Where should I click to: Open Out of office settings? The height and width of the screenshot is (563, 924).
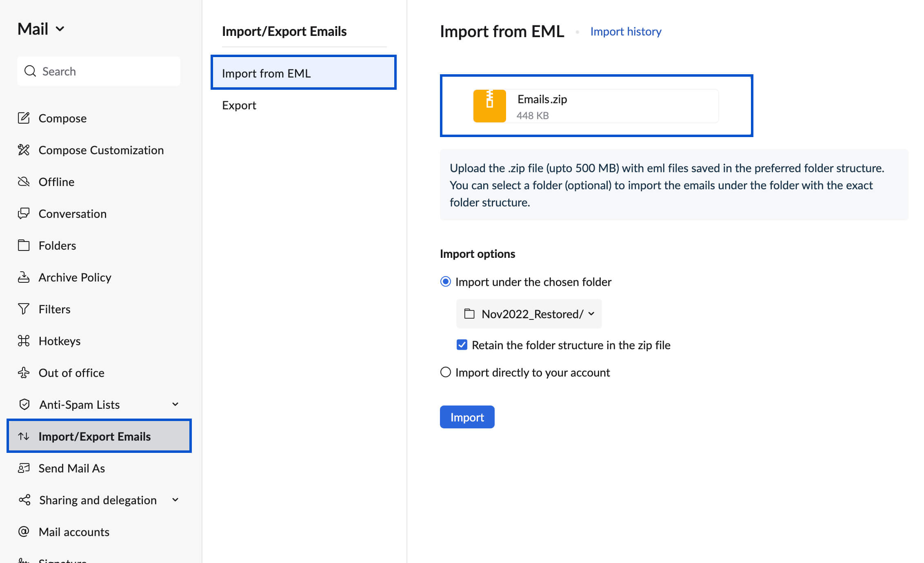tap(71, 373)
